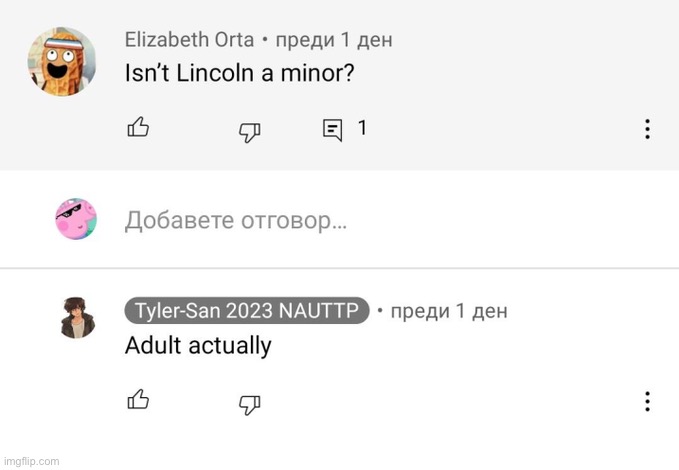Dislike Elizabeth Orta's comment
679x470 pixels.
[250, 132]
